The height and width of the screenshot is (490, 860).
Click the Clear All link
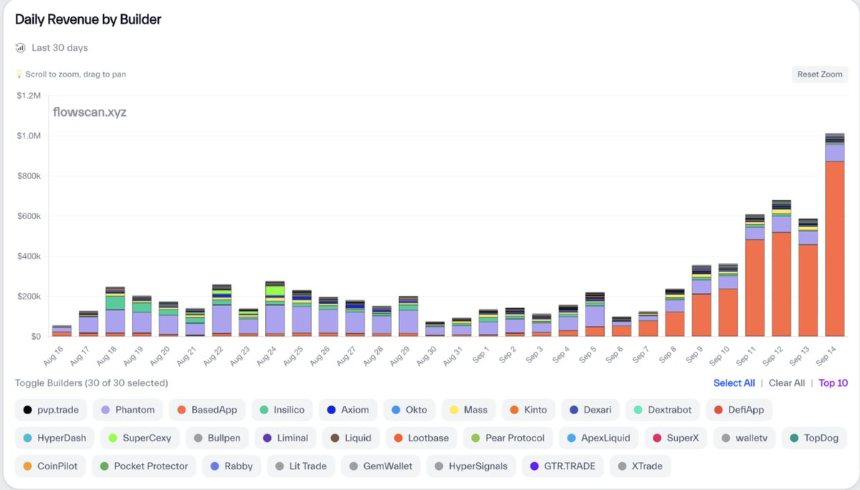tap(786, 383)
